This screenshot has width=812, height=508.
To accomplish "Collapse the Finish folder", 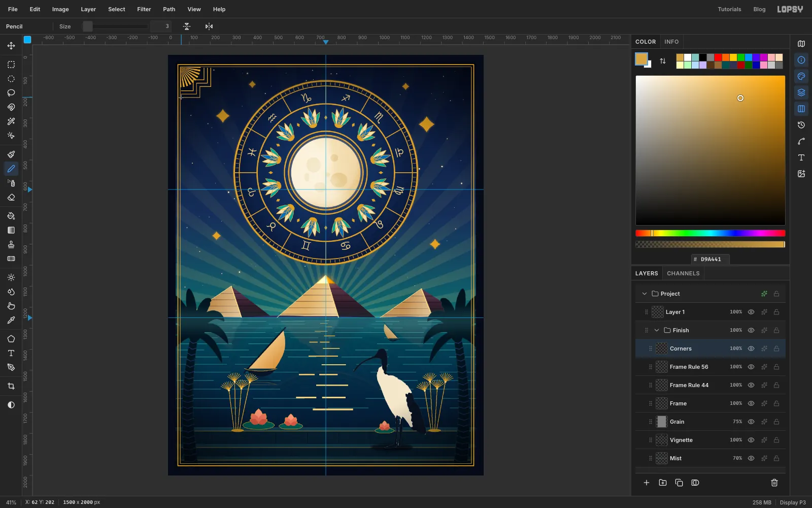I will click(x=657, y=330).
